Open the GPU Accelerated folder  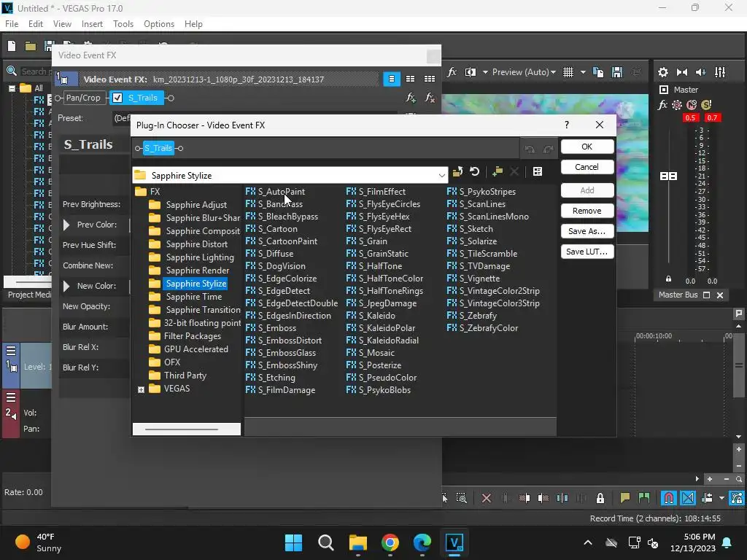[x=196, y=349]
